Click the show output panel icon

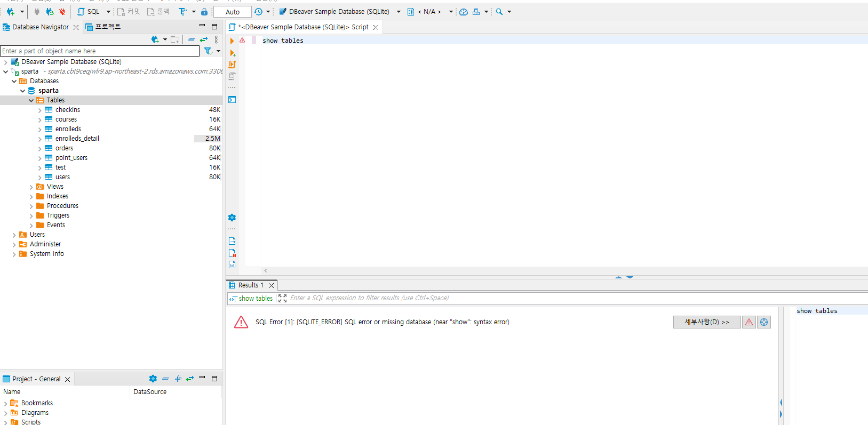pyautogui.click(x=232, y=241)
